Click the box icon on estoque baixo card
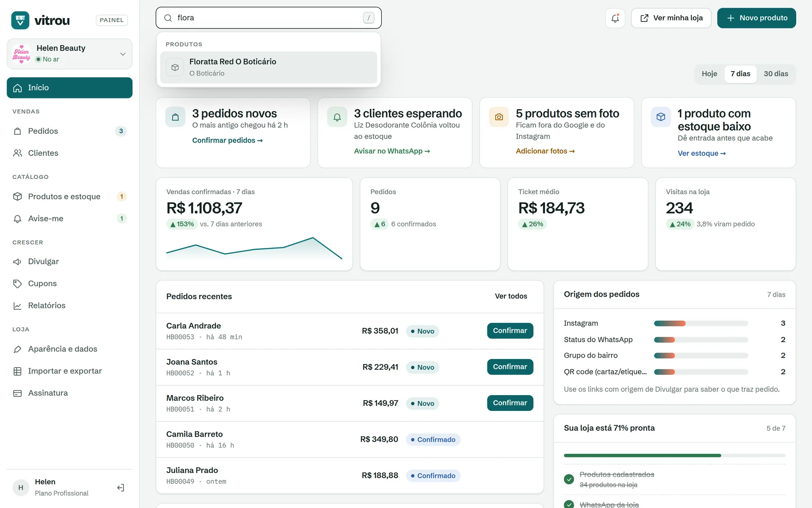 click(661, 117)
